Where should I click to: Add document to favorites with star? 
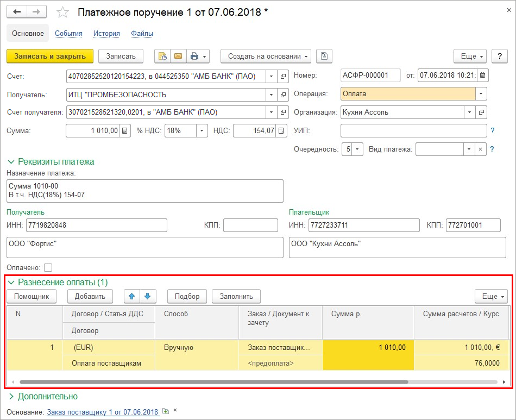pos(63,12)
